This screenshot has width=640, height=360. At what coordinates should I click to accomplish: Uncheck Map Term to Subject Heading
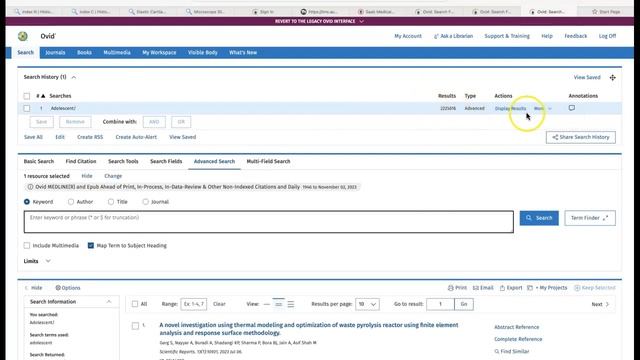pyautogui.click(x=91, y=246)
